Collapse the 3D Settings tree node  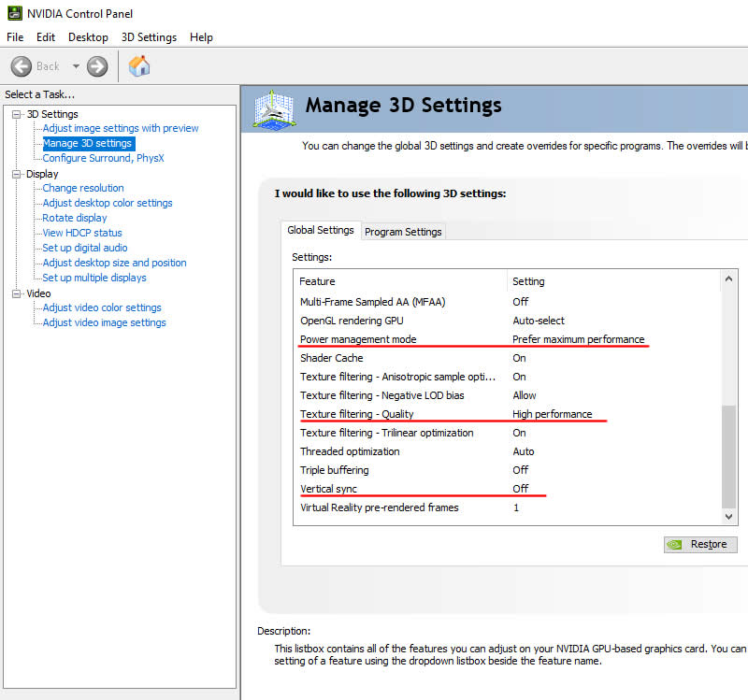click(16, 114)
